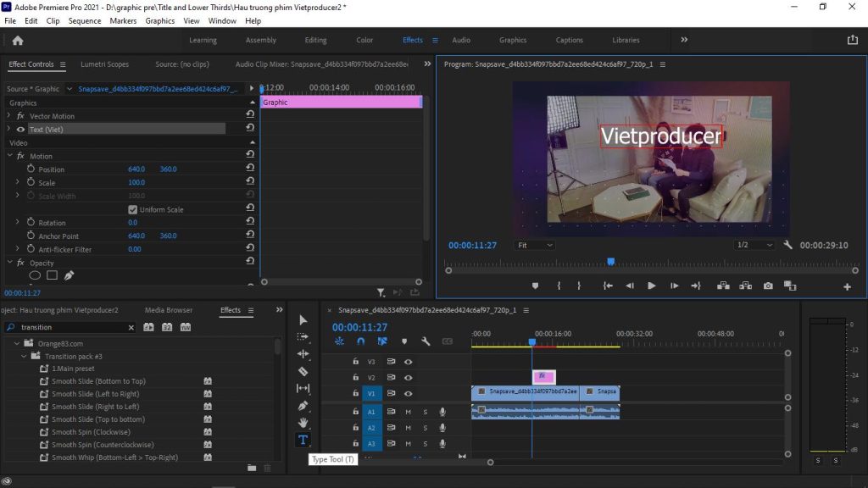Open the Fit zoom level dropdown

click(x=534, y=245)
